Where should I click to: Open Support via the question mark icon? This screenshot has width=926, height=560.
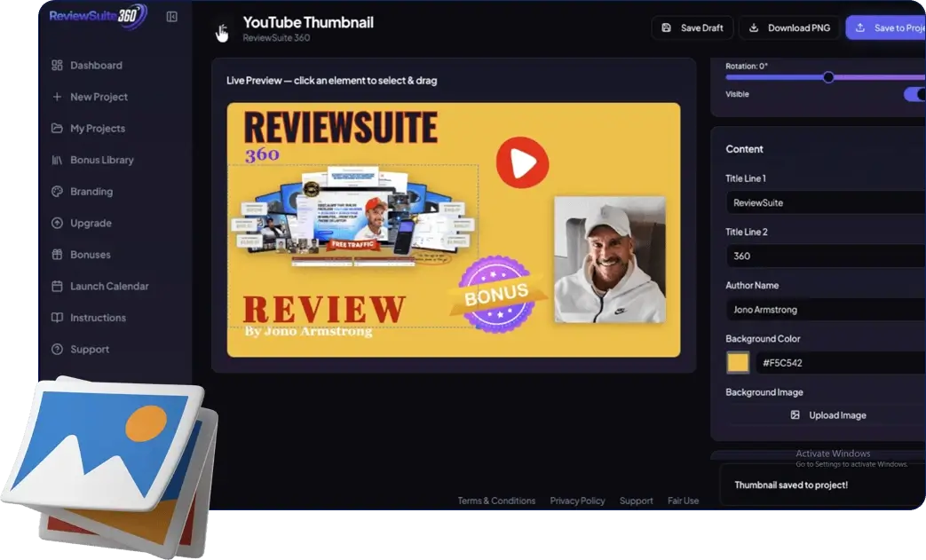(x=55, y=349)
